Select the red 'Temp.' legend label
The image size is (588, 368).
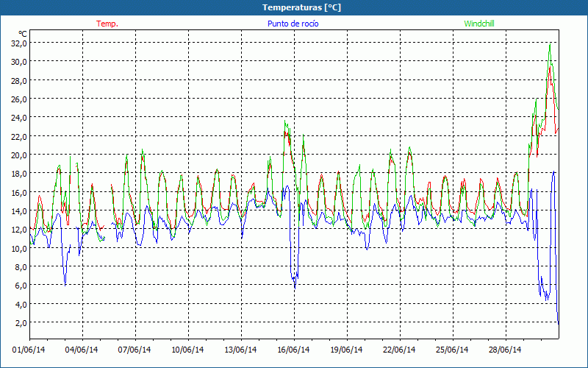(x=107, y=24)
